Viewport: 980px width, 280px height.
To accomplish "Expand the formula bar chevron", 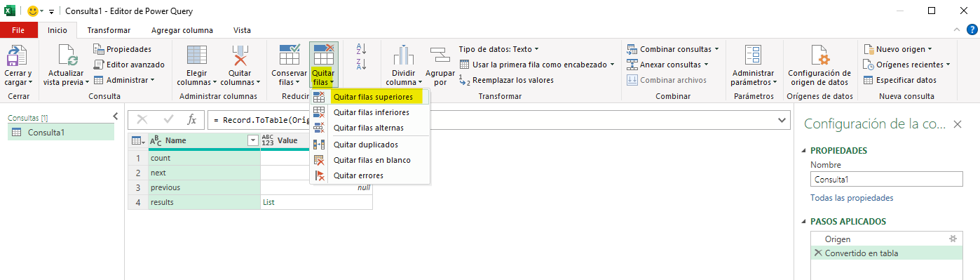I will coord(784,120).
